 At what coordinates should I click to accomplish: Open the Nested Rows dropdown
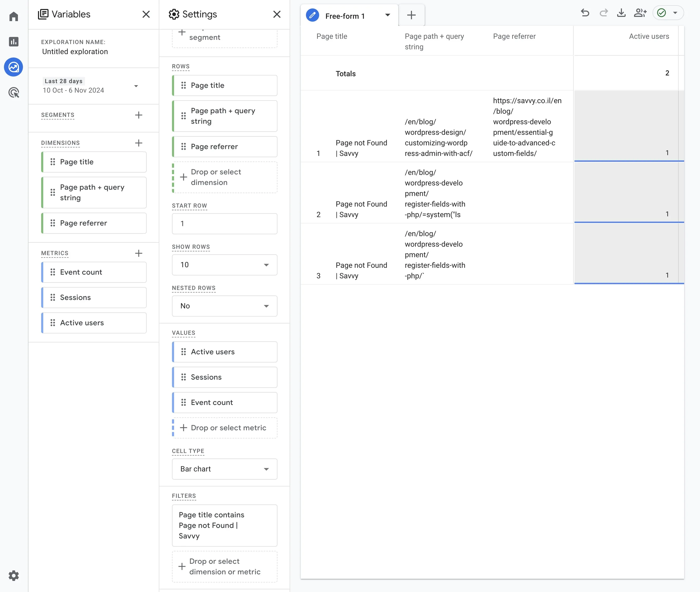(224, 306)
